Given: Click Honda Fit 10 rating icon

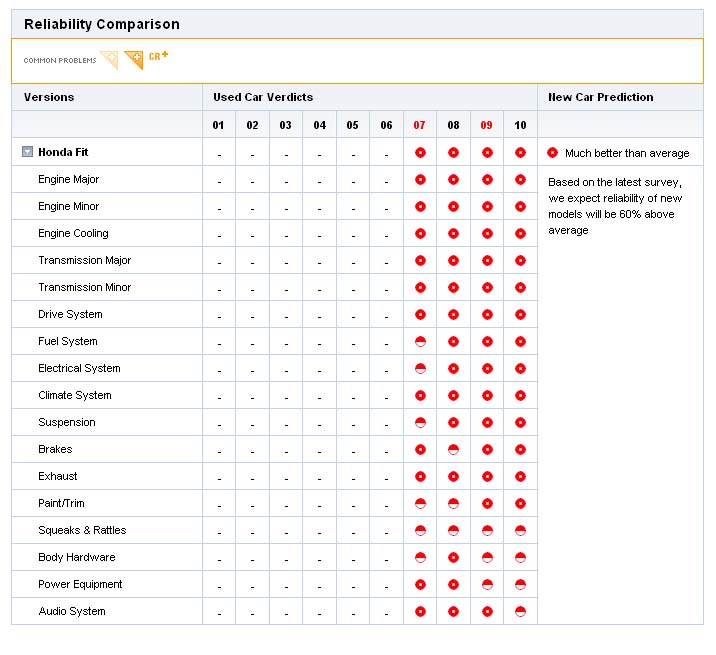Looking at the screenshot, I should [x=520, y=153].
